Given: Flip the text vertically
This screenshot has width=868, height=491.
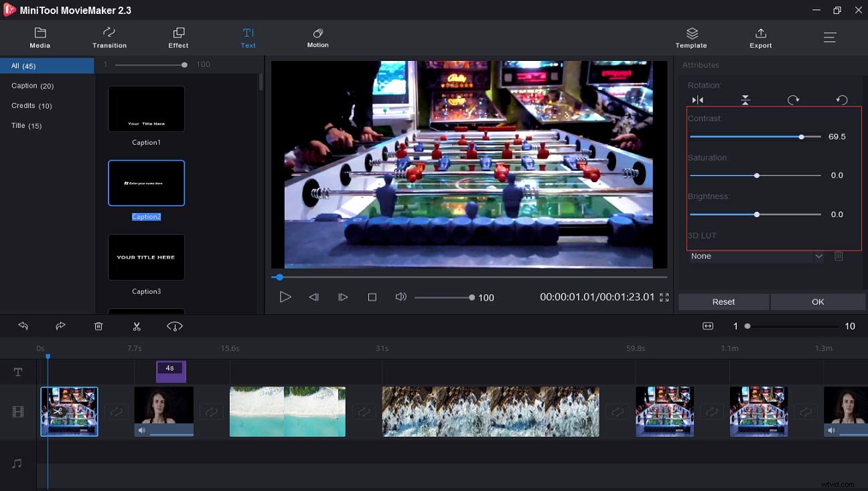Looking at the screenshot, I should 745,99.
